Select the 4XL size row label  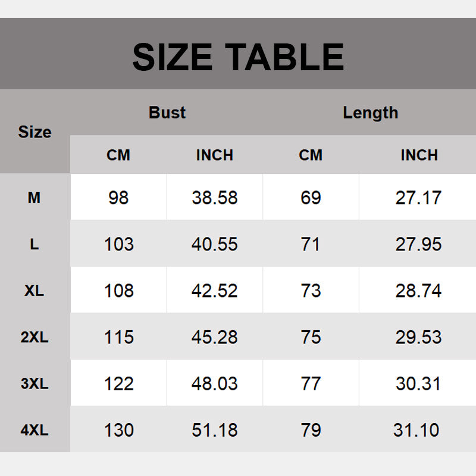click(x=35, y=430)
